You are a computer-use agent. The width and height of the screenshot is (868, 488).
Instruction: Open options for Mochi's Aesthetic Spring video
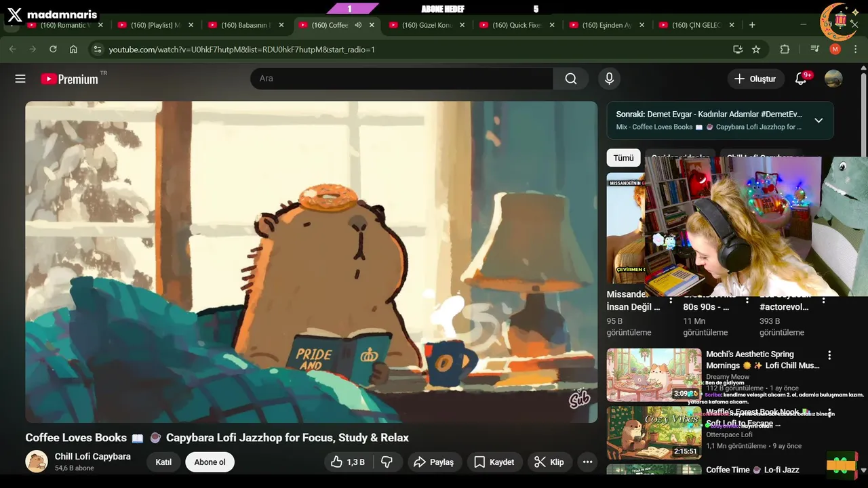tap(829, 355)
